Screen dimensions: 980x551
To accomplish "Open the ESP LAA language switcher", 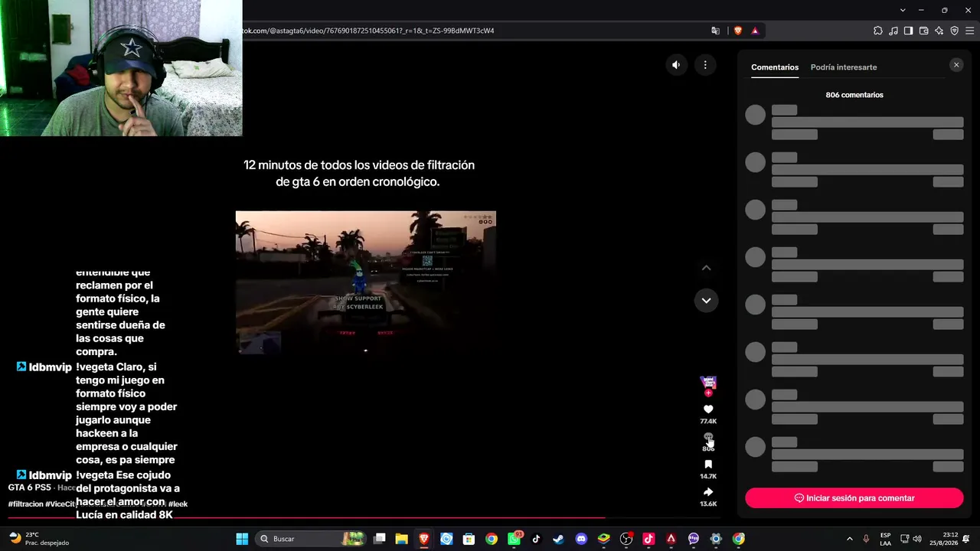I will pyautogui.click(x=885, y=539).
